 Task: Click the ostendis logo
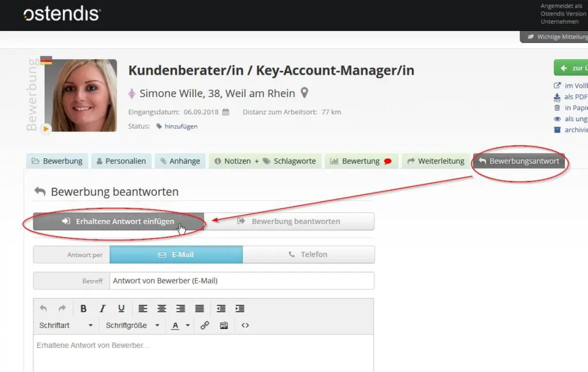click(x=62, y=14)
